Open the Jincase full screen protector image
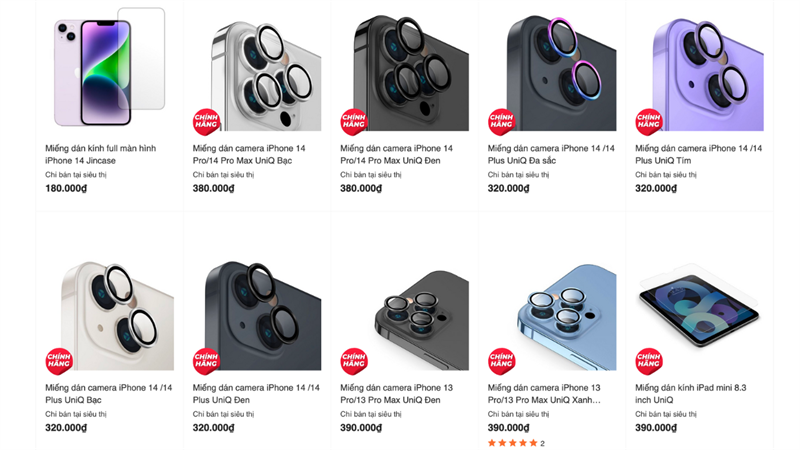This screenshot has width=800, height=450. click(x=109, y=67)
